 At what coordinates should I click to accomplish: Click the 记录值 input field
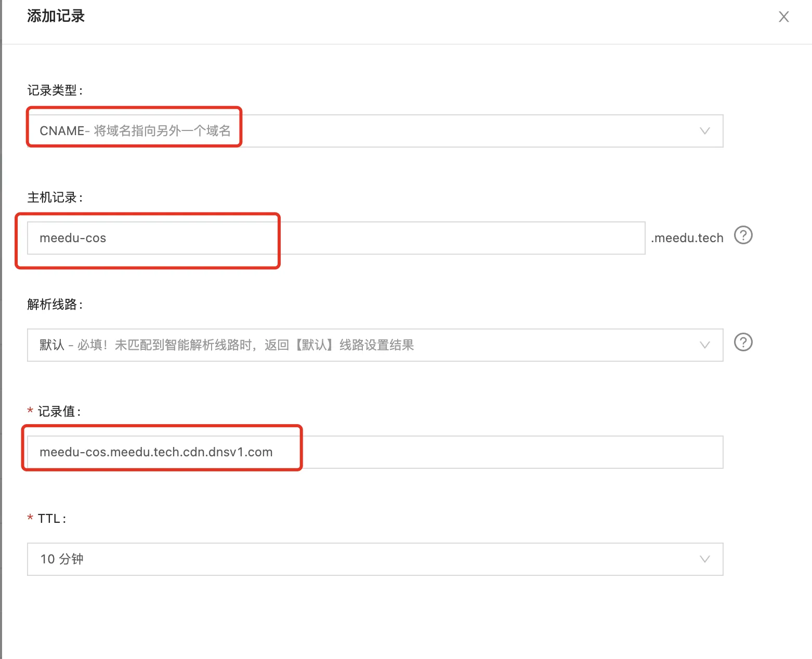point(375,452)
